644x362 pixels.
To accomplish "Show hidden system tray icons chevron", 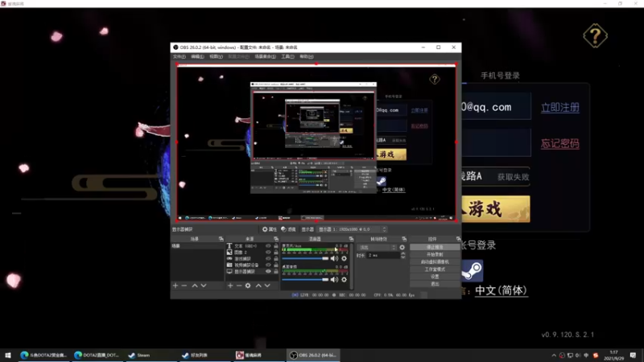I will pyautogui.click(x=554, y=356).
